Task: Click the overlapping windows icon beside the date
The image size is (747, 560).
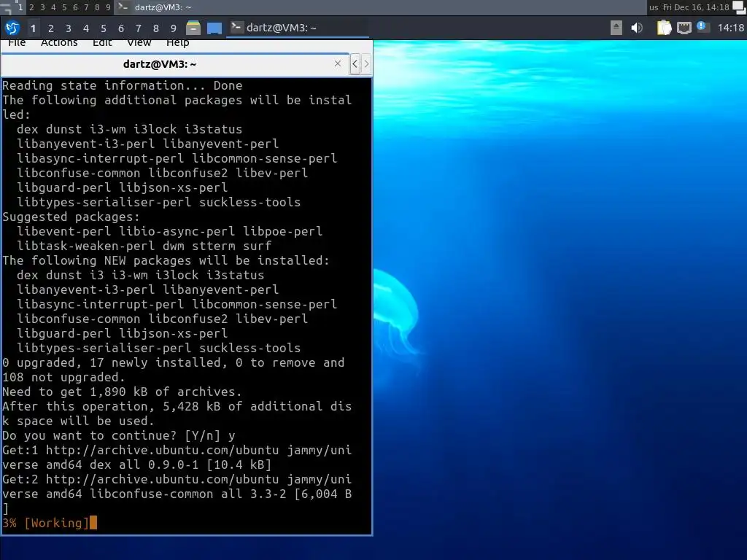Action: coord(739,7)
